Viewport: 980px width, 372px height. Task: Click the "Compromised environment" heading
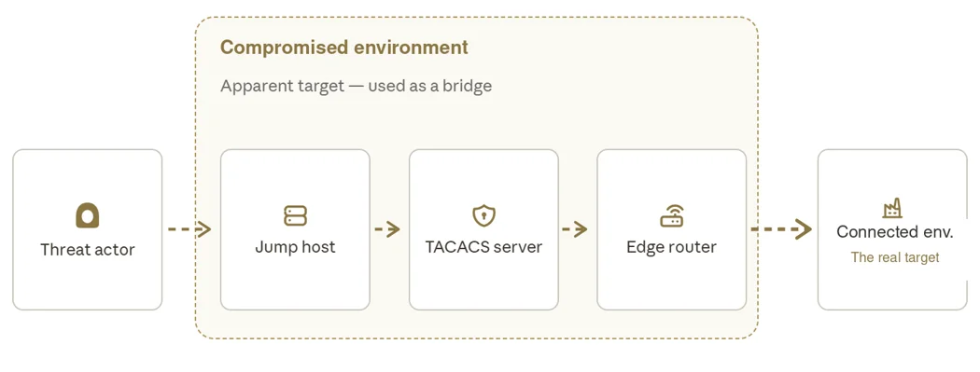344,48
